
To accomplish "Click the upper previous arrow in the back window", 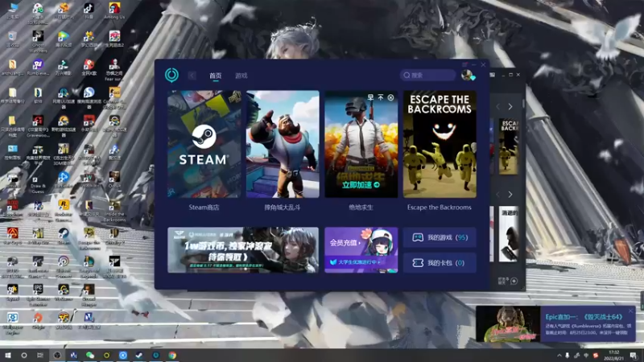I will (x=497, y=107).
